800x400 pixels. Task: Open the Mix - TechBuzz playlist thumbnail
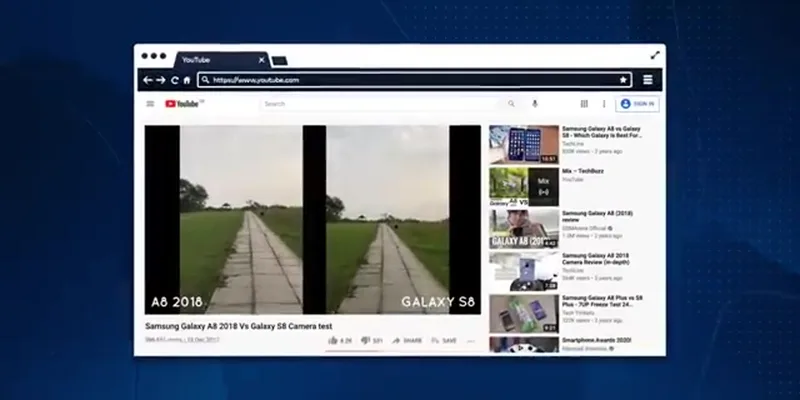(x=524, y=187)
